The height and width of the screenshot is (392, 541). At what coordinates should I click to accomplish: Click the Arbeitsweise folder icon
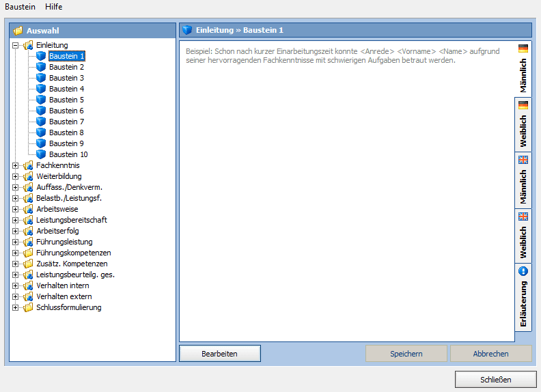tap(28, 209)
